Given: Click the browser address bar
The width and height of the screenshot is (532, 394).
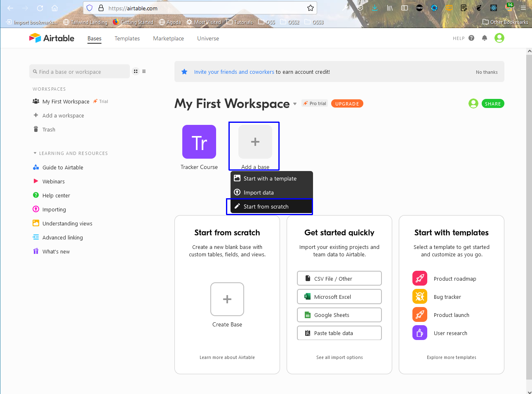Looking at the screenshot, I should [200, 8].
